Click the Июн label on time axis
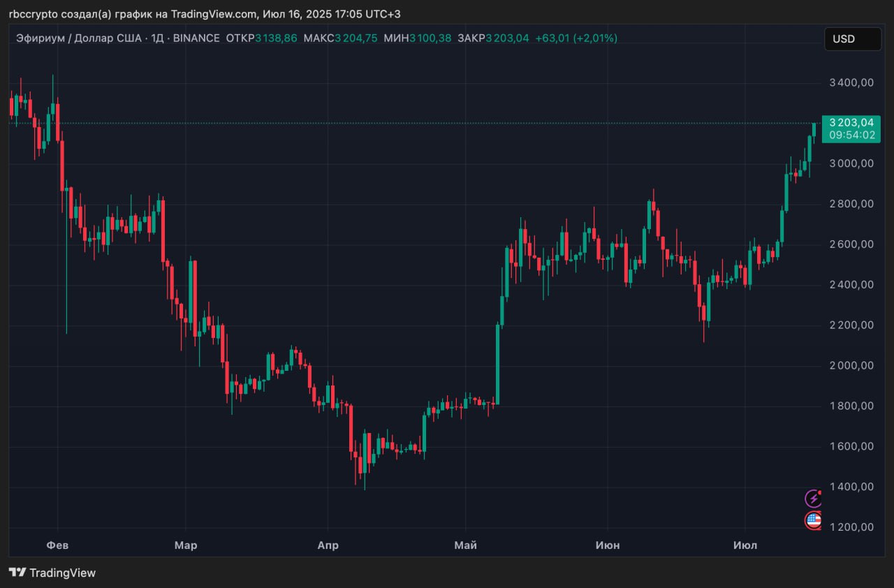This screenshot has width=894, height=588. tap(608, 545)
